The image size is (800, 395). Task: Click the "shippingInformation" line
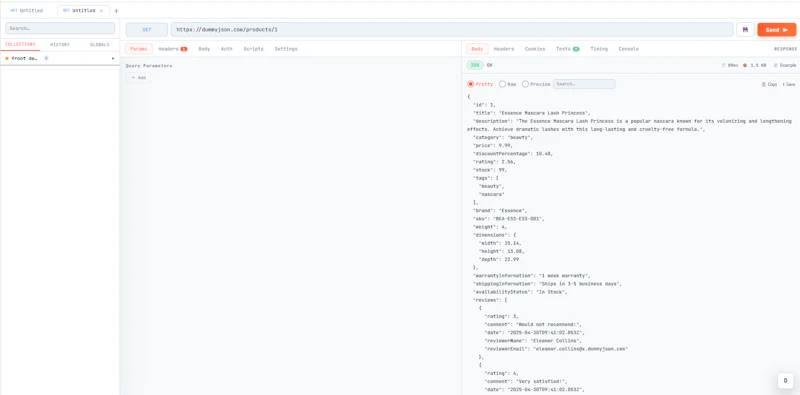pos(547,284)
